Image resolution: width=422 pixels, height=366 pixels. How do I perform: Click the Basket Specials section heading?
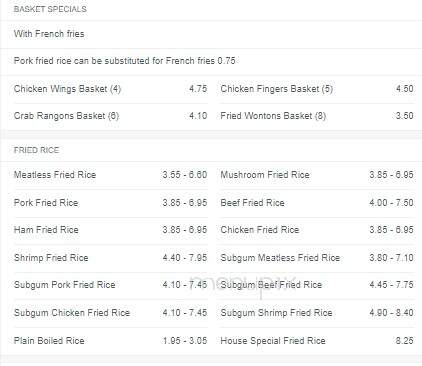click(x=50, y=9)
